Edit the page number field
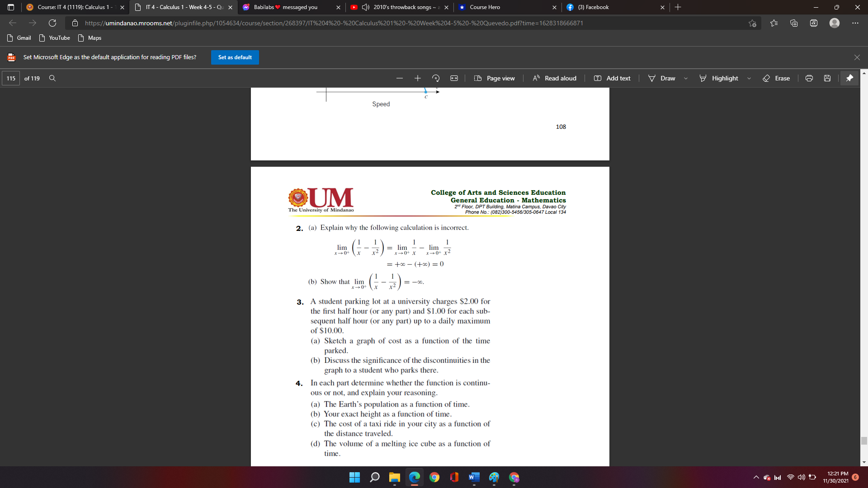This screenshot has height=488, width=868. click(x=10, y=78)
